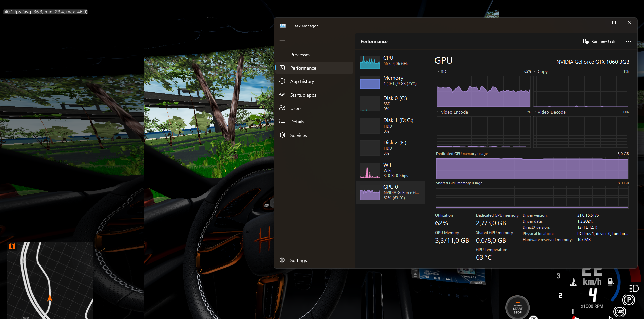This screenshot has height=319, width=644.
Task: Click the Utilisation value "62%"
Action: [442, 223]
